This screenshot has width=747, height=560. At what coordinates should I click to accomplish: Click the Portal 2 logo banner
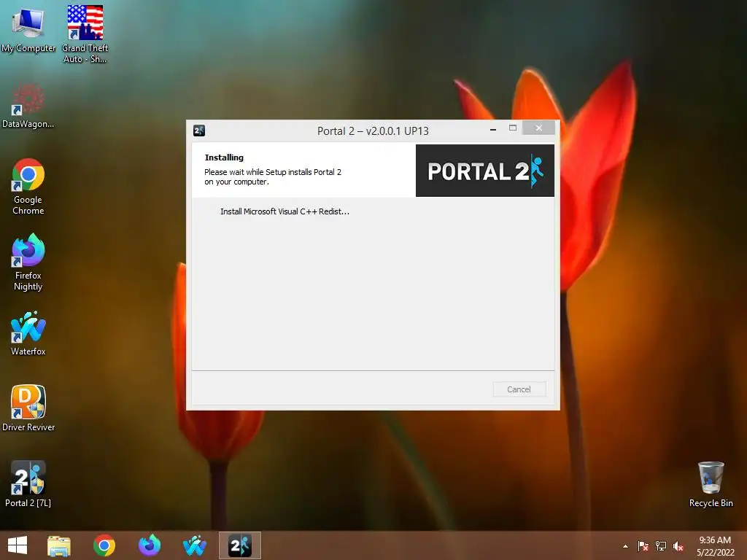pos(485,171)
